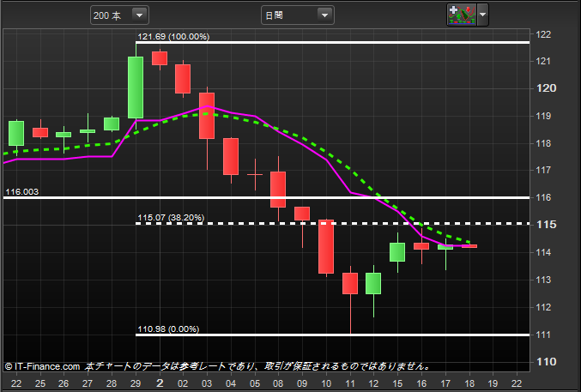Screen dimensions: 581x392
Task: Click the 18 date label on the time axis
Action: [469, 383]
